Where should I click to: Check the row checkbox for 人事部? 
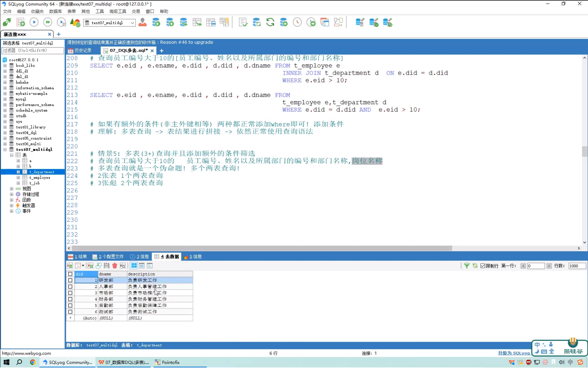(70, 286)
